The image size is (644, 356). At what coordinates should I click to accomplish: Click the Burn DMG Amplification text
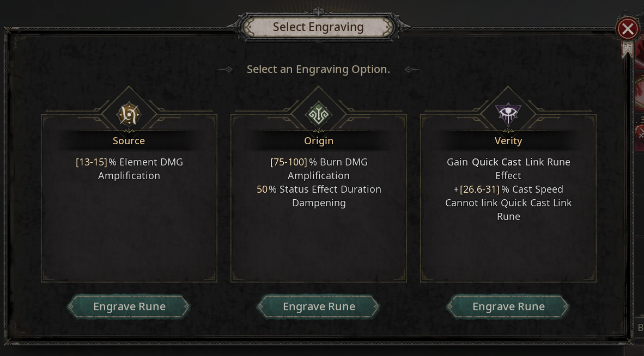coord(319,169)
